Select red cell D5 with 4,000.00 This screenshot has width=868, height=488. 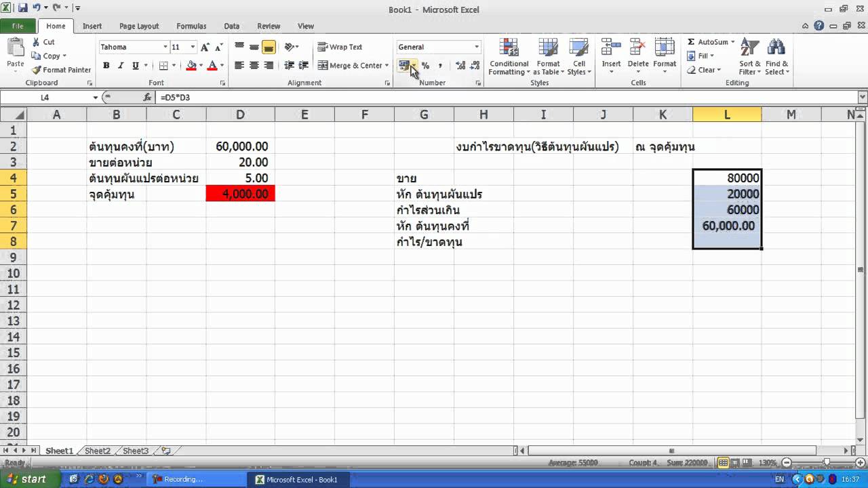point(240,194)
